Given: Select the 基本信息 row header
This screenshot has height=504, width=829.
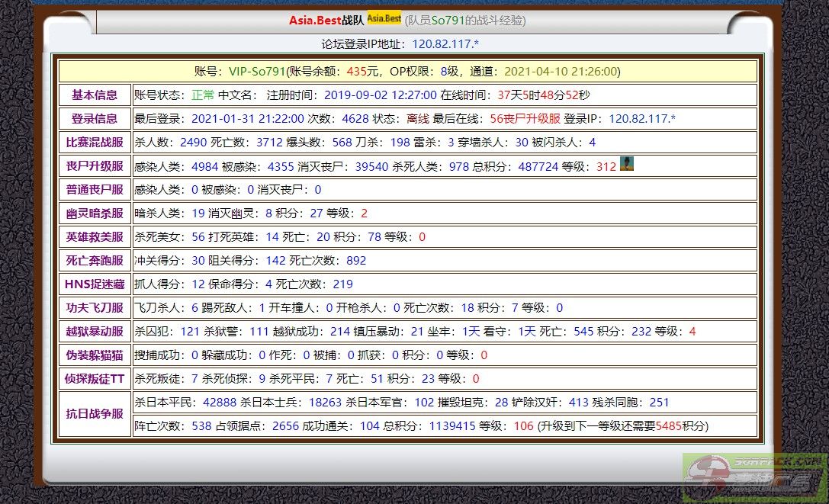Looking at the screenshot, I should 95,95.
